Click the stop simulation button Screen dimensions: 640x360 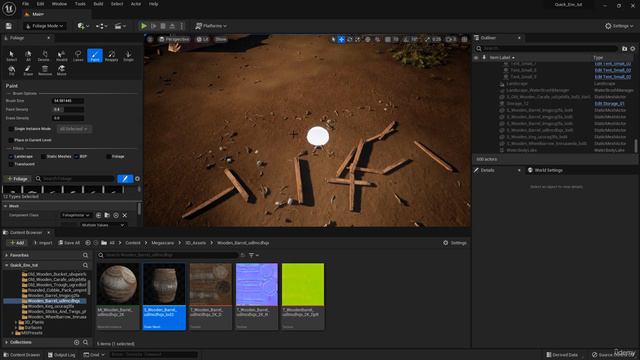(163, 26)
